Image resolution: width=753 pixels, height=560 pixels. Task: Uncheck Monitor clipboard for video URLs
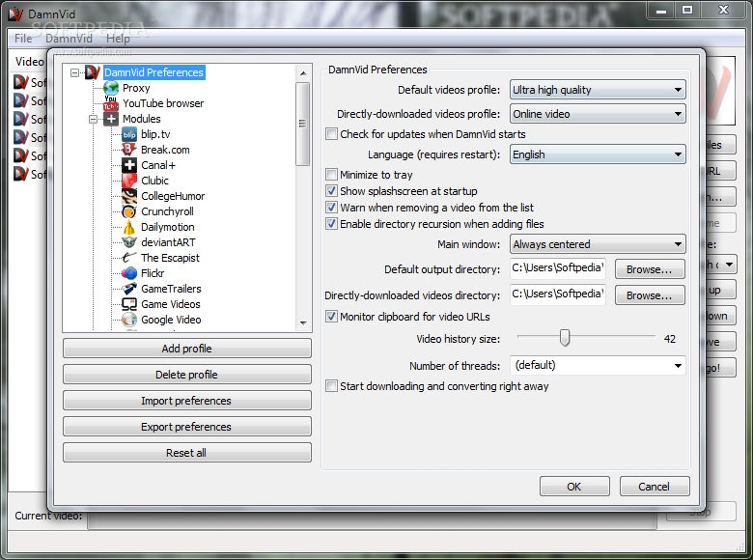[331, 316]
